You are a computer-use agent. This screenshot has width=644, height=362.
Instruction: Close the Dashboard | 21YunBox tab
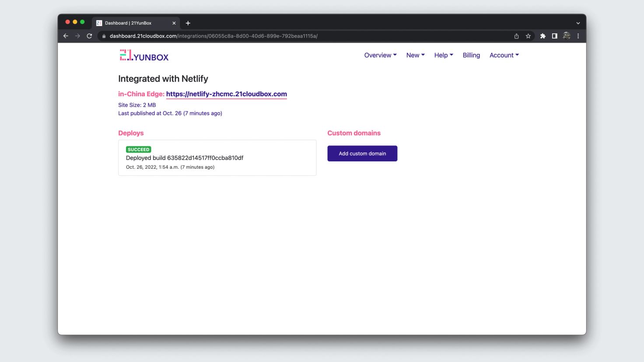click(x=174, y=23)
